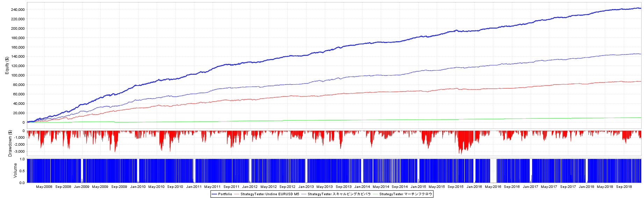The height and width of the screenshot is (198, 644).
Task: Click the -1,000 drawdown axis label
Action: (x=20, y=138)
